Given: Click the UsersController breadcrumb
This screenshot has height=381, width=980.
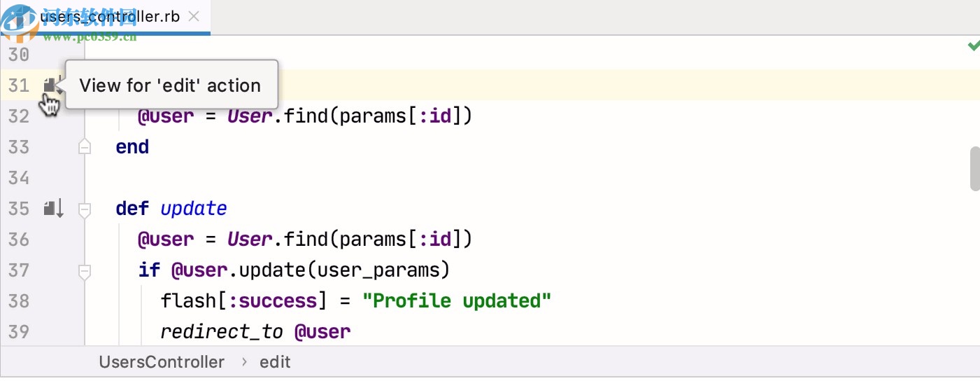Looking at the screenshot, I should click(162, 362).
